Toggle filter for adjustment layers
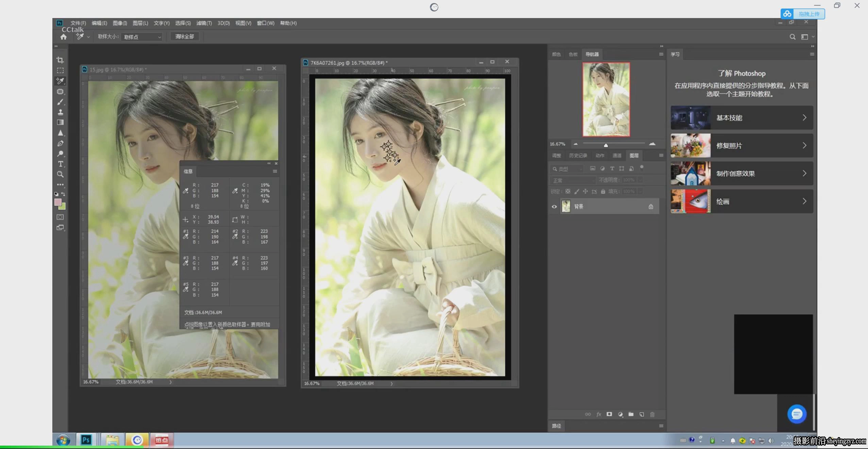Image resolution: width=868 pixels, height=449 pixels. click(x=602, y=168)
